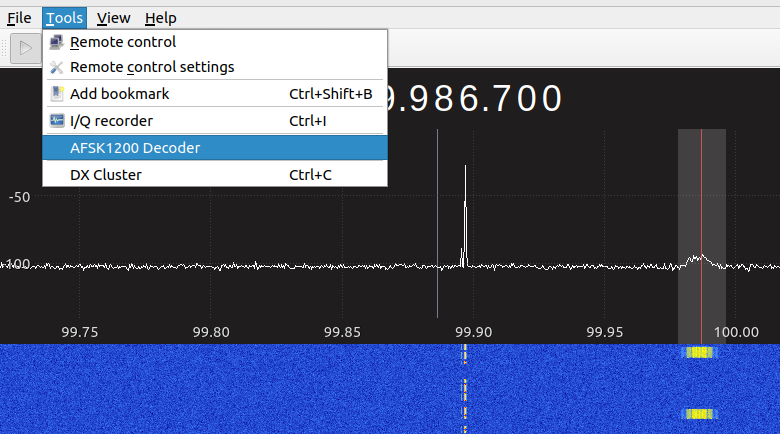
Task: Open the Help menu
Action: (160, 18)
